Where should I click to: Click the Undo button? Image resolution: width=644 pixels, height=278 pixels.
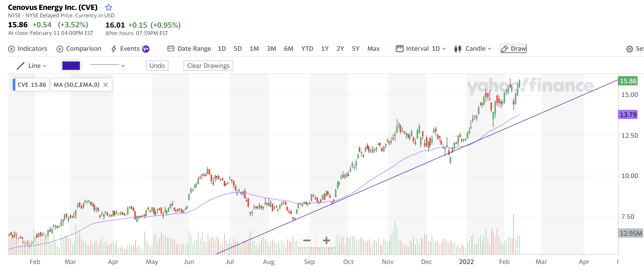[x=157, y=66]
